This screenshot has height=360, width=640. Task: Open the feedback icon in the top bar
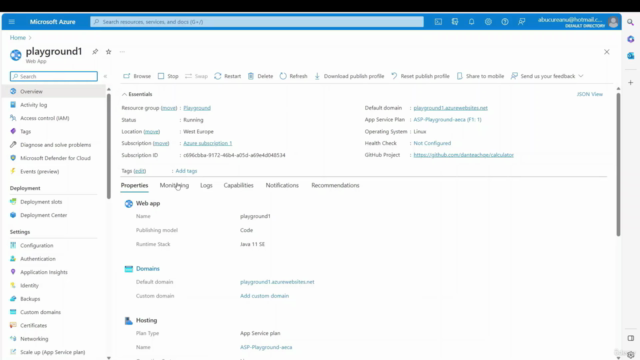tap(522, 22)
